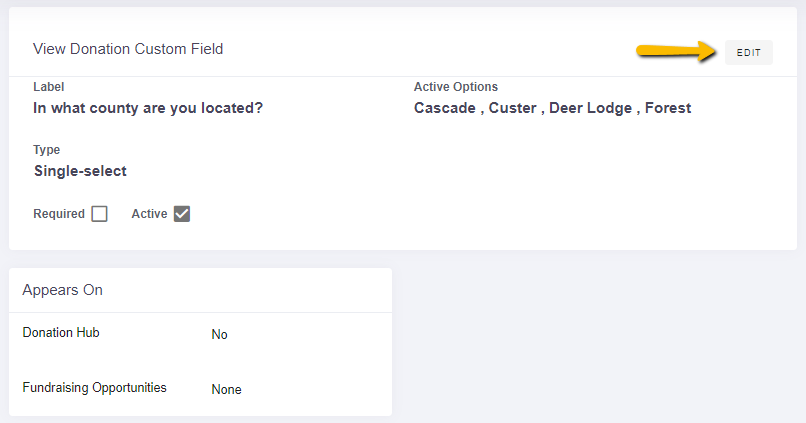
Task: Click the 'View Donation Custom Field' heading
Action: pyautogui.click(x=128, y=49)
